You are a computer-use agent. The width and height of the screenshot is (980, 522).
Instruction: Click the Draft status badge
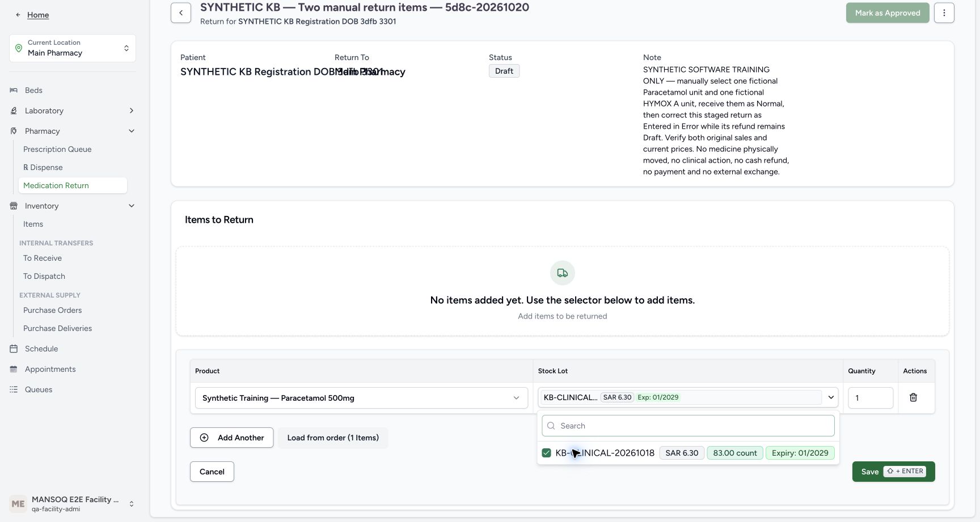(x=504, y=71)
